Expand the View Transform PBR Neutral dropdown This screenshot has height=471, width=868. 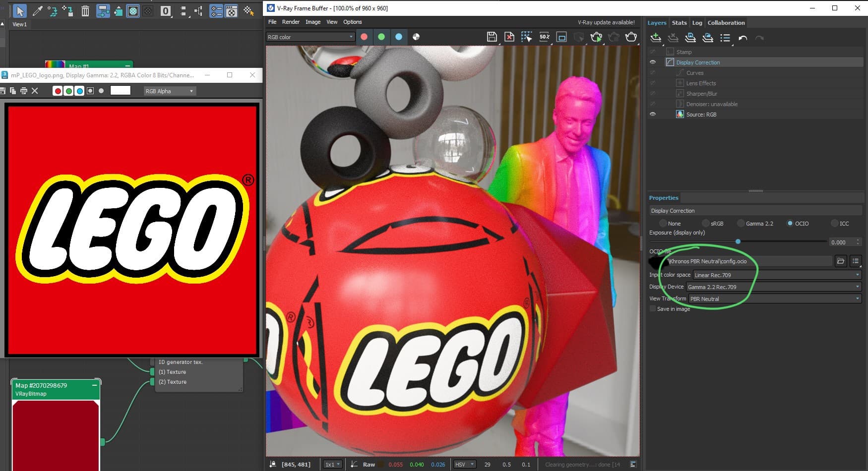(x=775, y=299)
